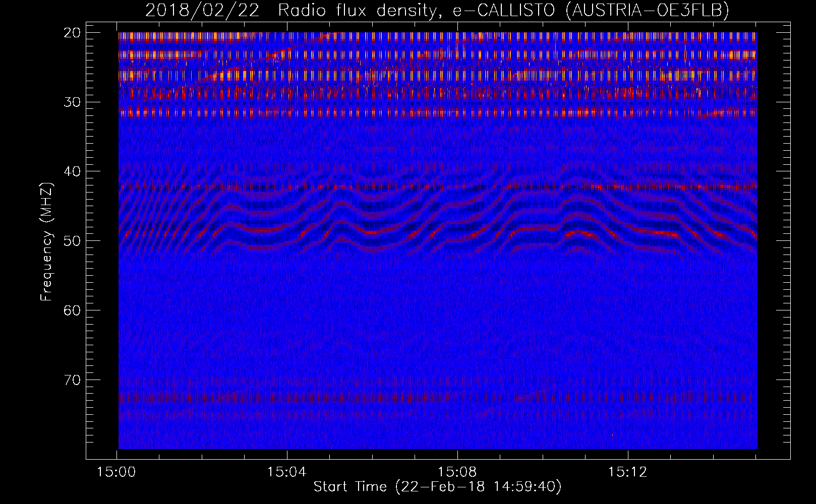Viewport: 816px width, 504px height.
Task: Click the spectrogram plot area near 60 MHz
Action: click(438, 310)
